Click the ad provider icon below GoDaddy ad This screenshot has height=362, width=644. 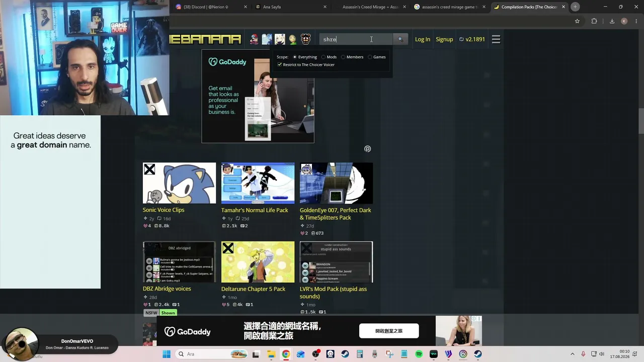point(367,149)
